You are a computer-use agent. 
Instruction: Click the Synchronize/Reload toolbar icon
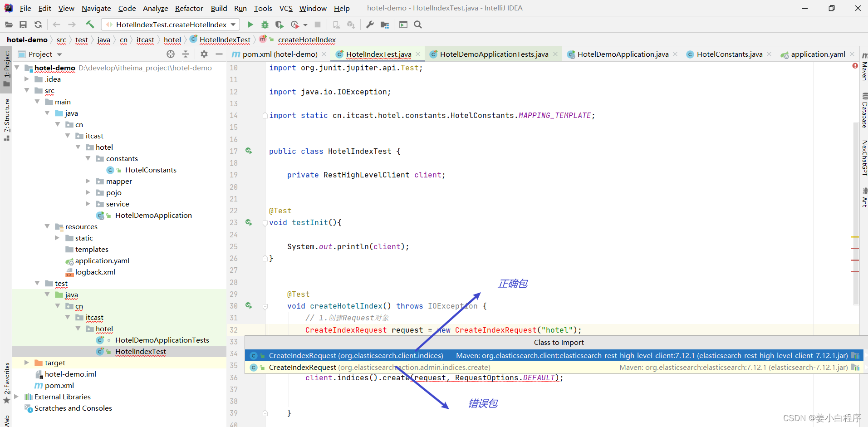[38, 25]
